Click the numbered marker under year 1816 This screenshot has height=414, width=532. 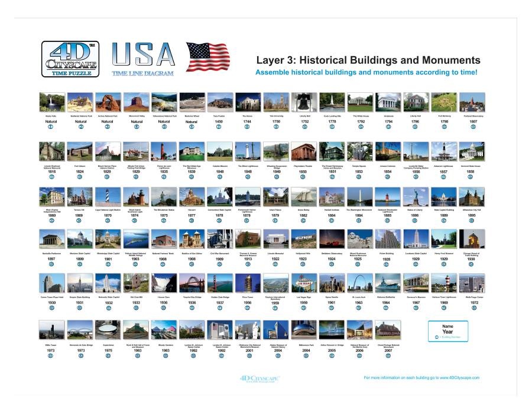click(x=51, y=177)
